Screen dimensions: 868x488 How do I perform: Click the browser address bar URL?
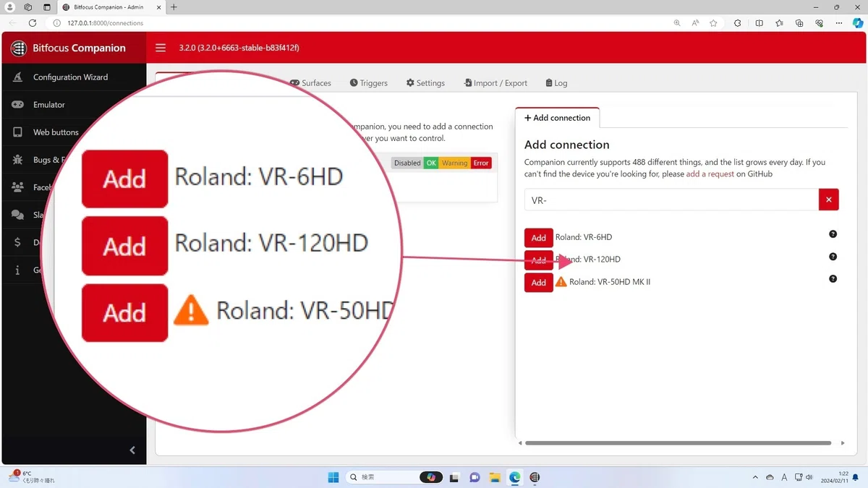[106, 23]
